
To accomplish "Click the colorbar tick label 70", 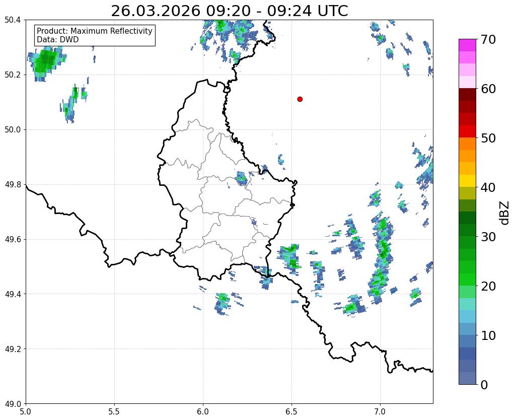I will [x=488, y=39].
